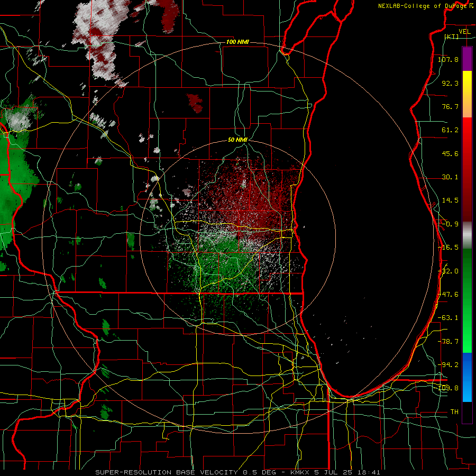Click the TH legend label
Viewport: 476px width, 476px height.
[454, 412]
